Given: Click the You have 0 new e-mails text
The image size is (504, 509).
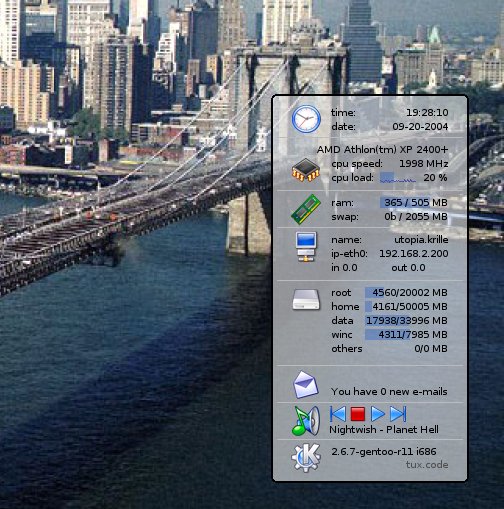Looking at the screenshot, I should pyautogui.click(x=389, y=392).
